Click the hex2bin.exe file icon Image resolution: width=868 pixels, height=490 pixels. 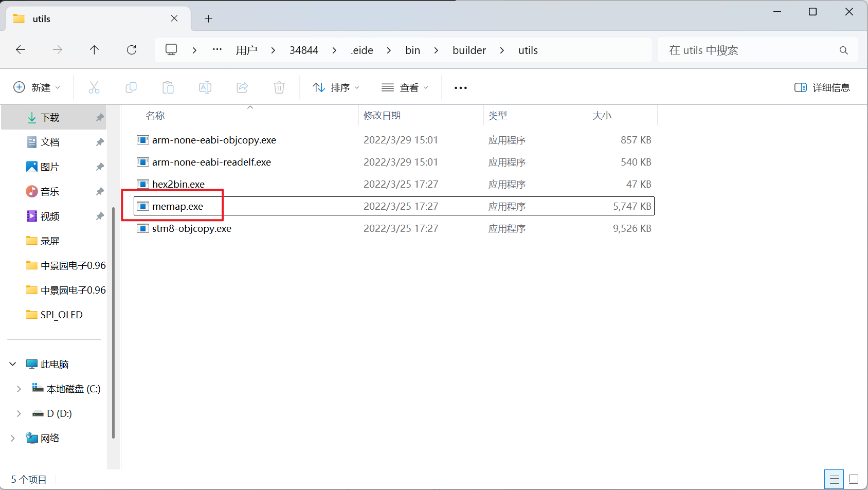pos(143,184)
